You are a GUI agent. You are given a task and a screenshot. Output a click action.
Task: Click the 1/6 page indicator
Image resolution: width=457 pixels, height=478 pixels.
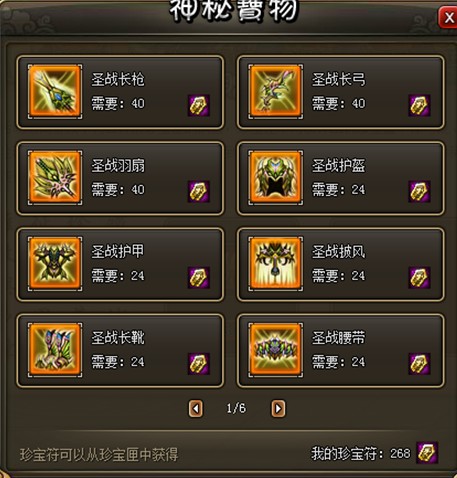[x=236, y=408]
